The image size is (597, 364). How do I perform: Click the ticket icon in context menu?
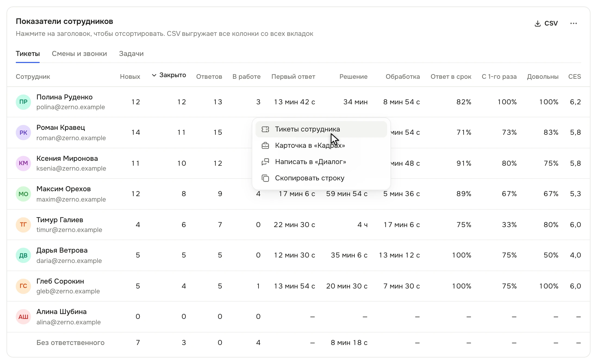(x=265, y=129)
